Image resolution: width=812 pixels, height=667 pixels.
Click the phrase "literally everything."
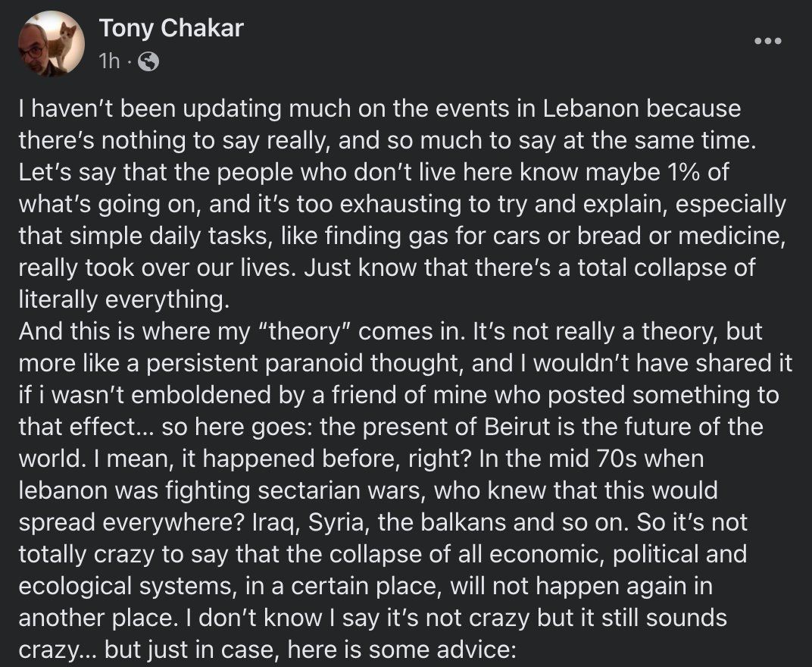[123, 300]
